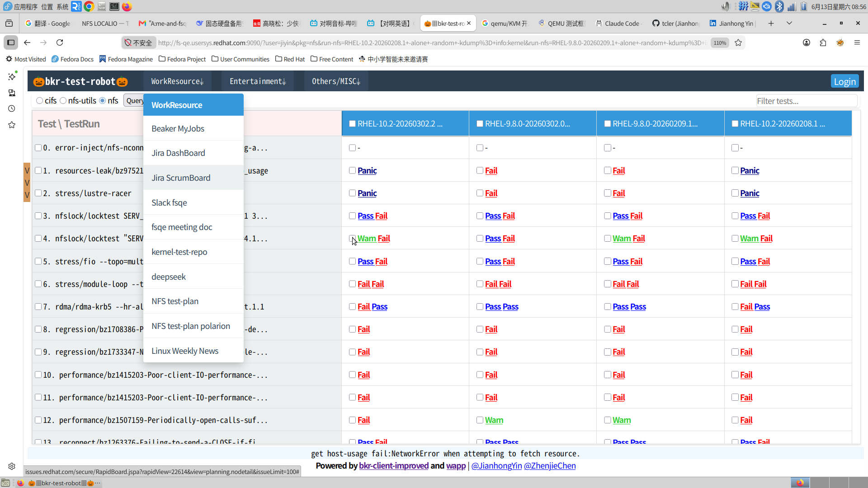Expand the Others/MISC dropdown menu
Image resolution: width=868 pixels, height=488 pixels.
coord(336,81)
